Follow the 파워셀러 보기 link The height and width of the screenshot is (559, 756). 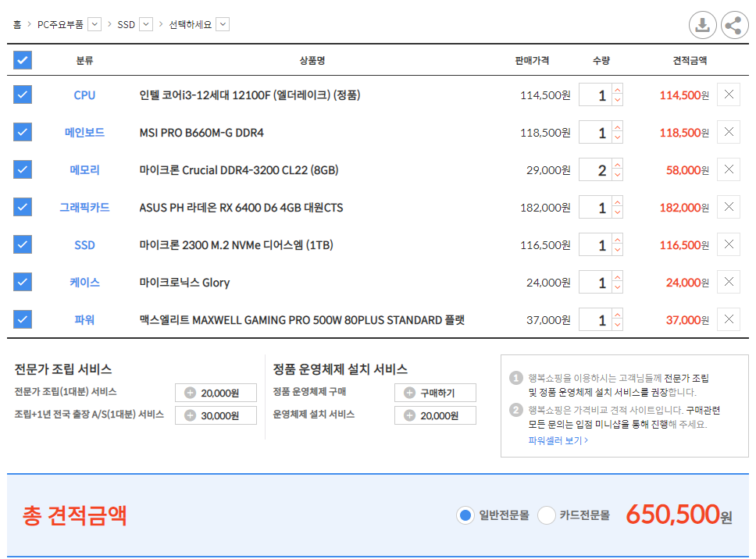coord(558,440)
